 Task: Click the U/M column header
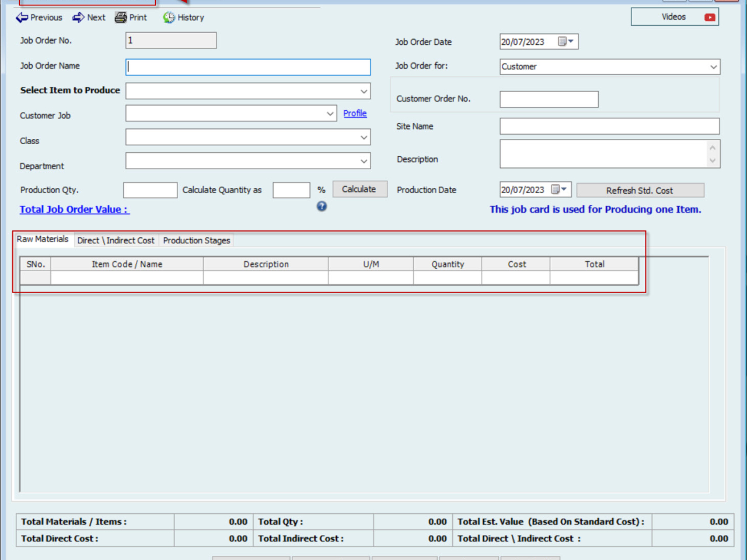(371, 264)
